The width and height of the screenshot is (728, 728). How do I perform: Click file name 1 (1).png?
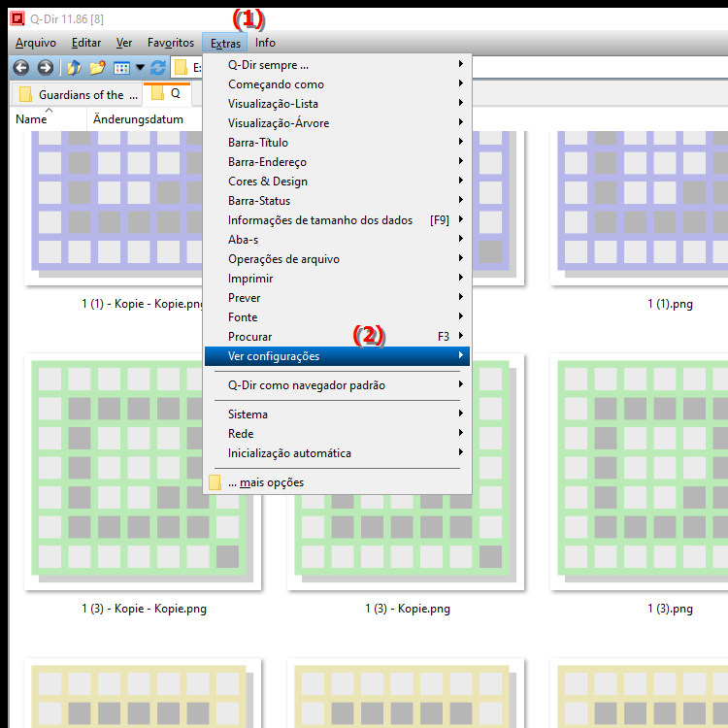coord(670,304)
